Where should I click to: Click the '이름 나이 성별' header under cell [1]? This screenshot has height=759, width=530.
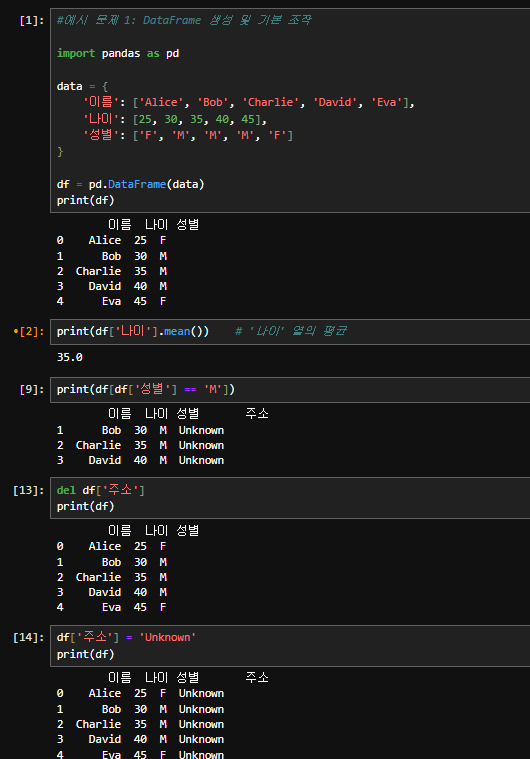pos(153,225)
